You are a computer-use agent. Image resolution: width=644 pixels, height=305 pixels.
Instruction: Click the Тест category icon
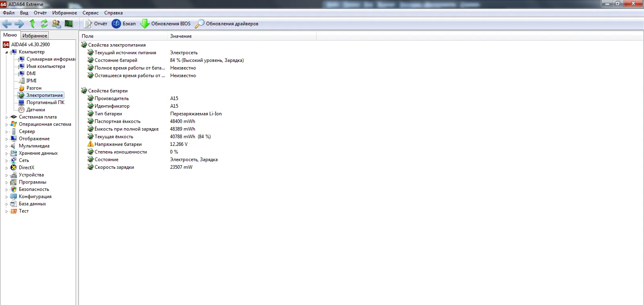tap(14, 211)
